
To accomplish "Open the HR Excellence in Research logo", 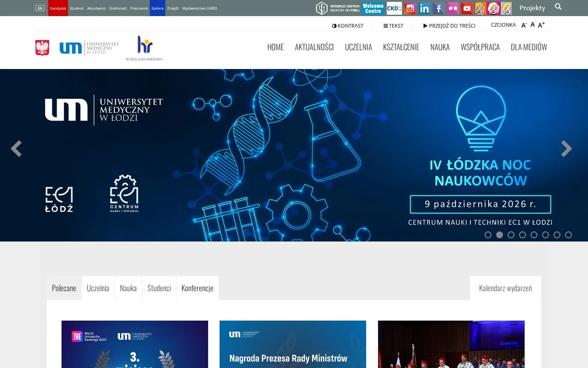I will pyautogui.click(x=144, y=48).
